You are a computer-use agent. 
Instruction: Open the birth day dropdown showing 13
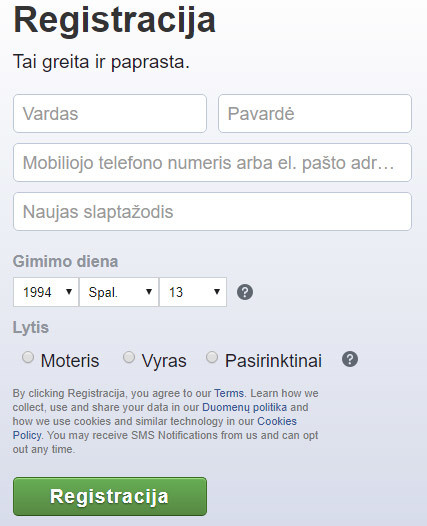[193, 292]
